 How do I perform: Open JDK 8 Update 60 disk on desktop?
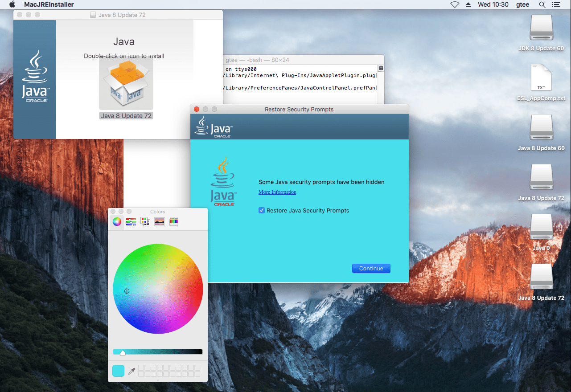[541, 28]
